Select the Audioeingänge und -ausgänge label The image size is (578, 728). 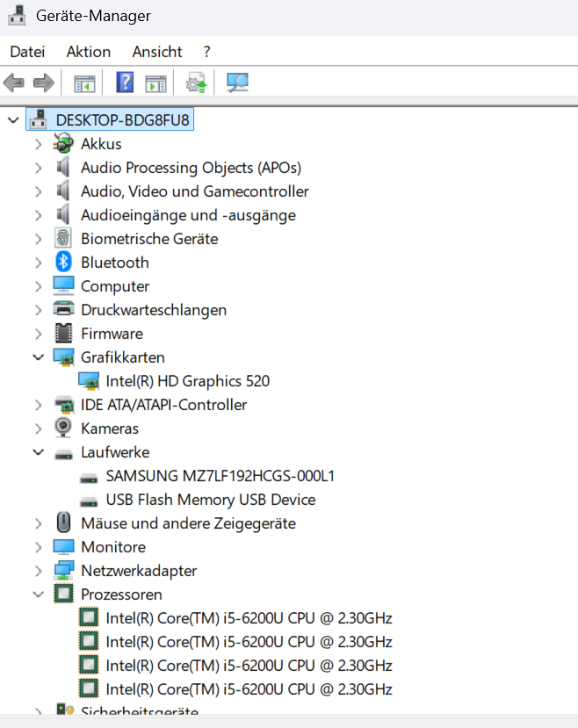click(188, 215)
